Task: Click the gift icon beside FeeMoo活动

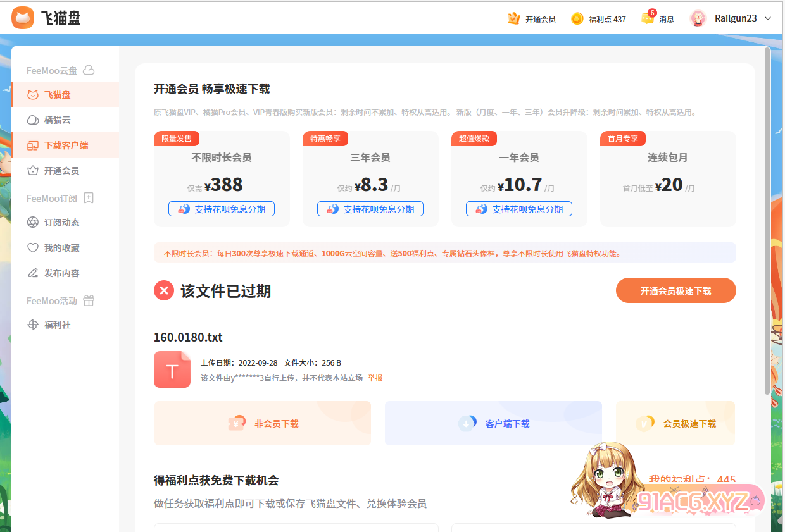Action: click(x=89, y=300)
